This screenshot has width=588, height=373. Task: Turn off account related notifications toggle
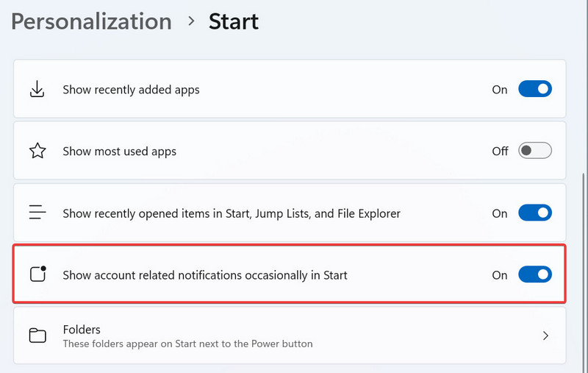(534, 275)
